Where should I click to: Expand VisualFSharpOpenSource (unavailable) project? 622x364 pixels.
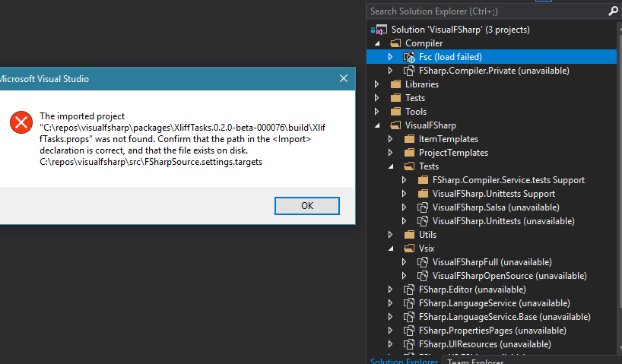(x=404, y=276)
